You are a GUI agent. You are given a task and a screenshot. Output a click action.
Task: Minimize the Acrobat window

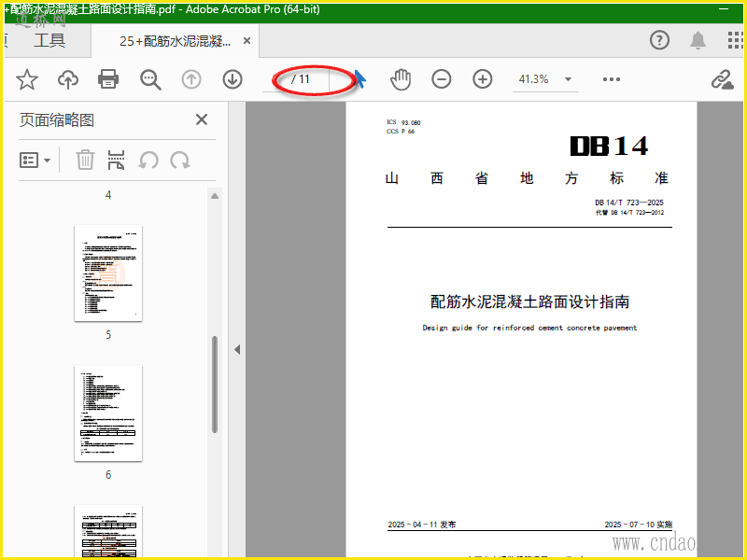724,9
